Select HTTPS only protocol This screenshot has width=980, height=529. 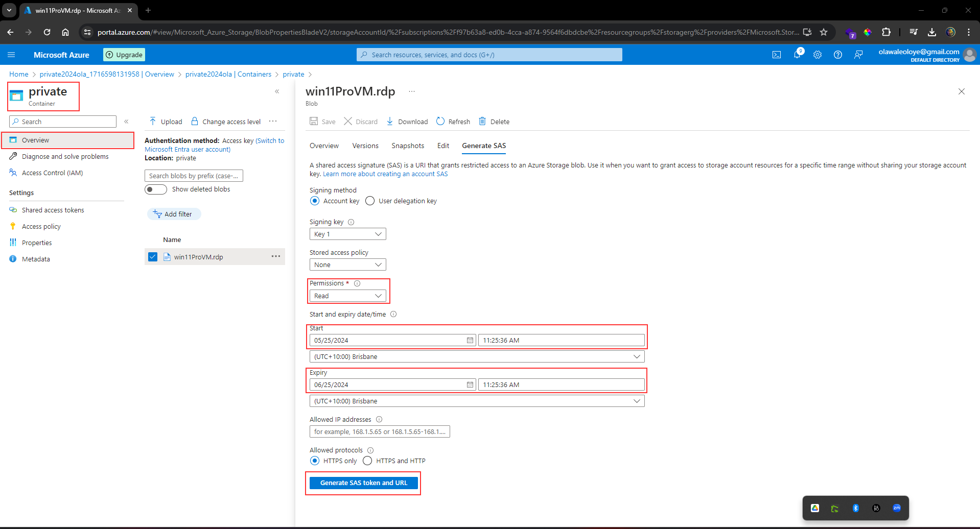coord(315,461)
